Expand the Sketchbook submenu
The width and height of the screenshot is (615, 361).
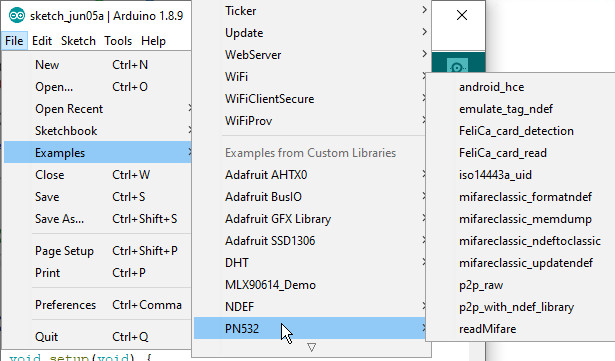click(x=97, y=131)
